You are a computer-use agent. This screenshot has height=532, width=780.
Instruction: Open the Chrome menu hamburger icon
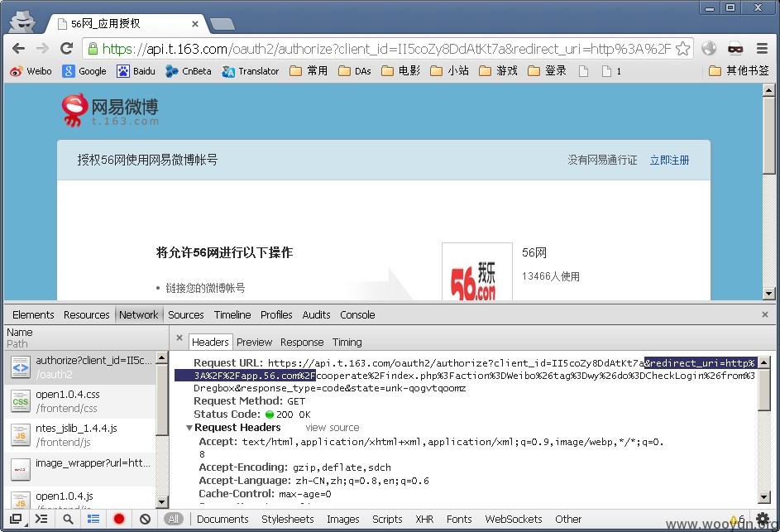(x=762, y=48)
